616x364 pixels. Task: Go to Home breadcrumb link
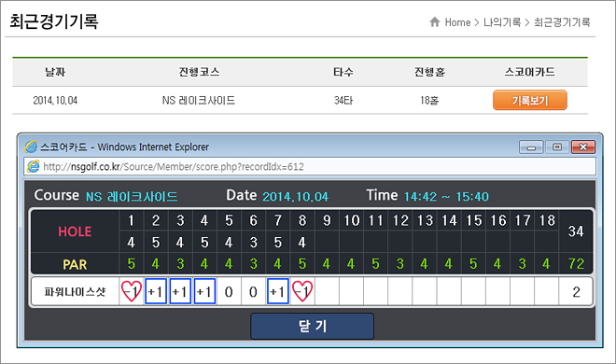click(457, 22)
